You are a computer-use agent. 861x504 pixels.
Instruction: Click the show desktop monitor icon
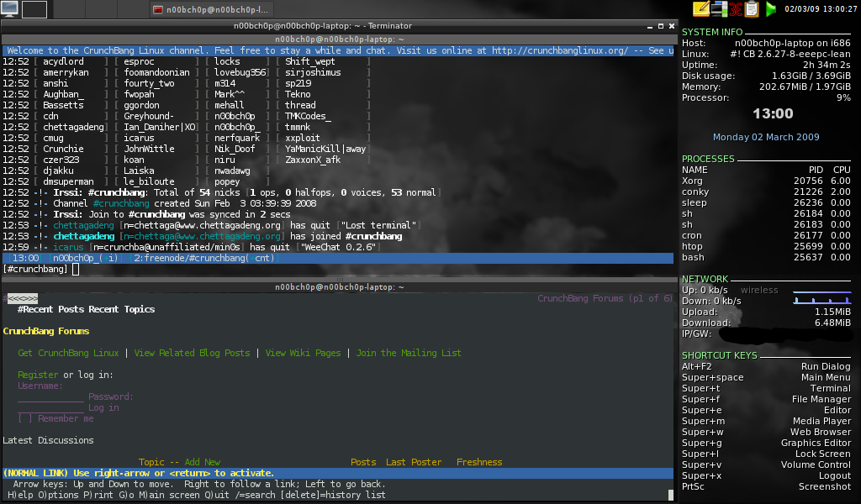pyautogui.click(x=10, y=9)
